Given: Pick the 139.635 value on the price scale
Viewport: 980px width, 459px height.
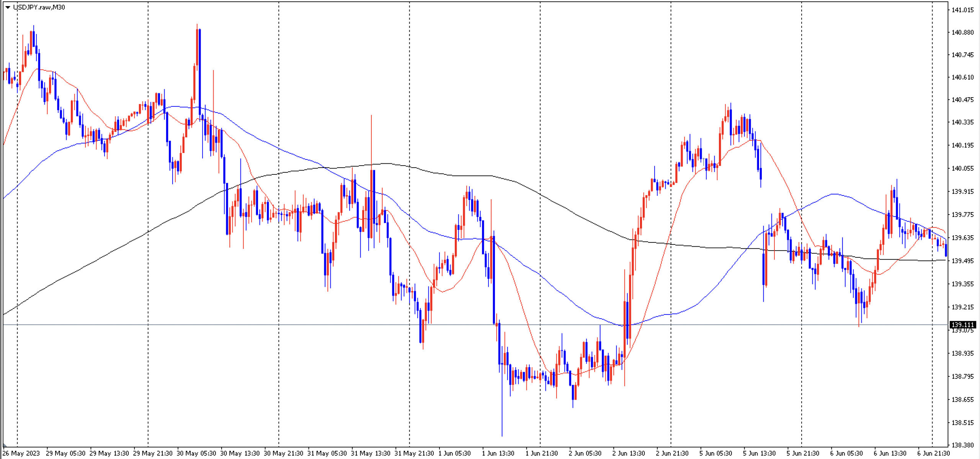Looking at the screenshot, I should pyautogui.click(x=962, y=238).
